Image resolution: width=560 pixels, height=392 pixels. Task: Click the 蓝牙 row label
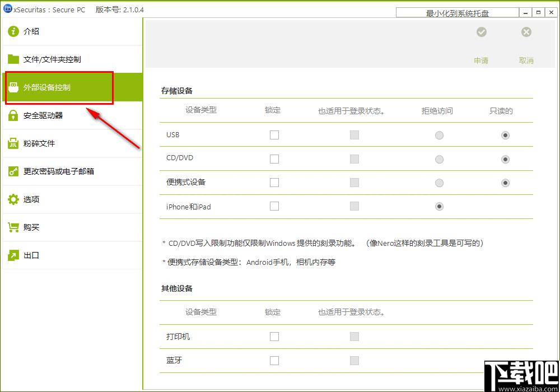click(x=174, y=360)
